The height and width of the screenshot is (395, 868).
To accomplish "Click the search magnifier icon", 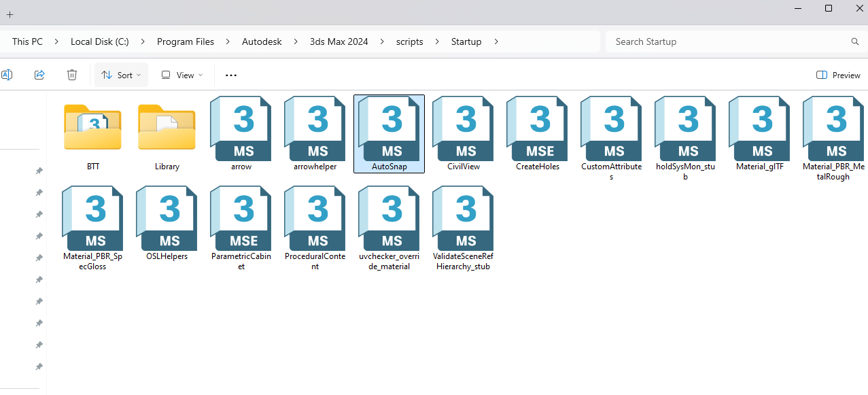I will tap(855, 41).
